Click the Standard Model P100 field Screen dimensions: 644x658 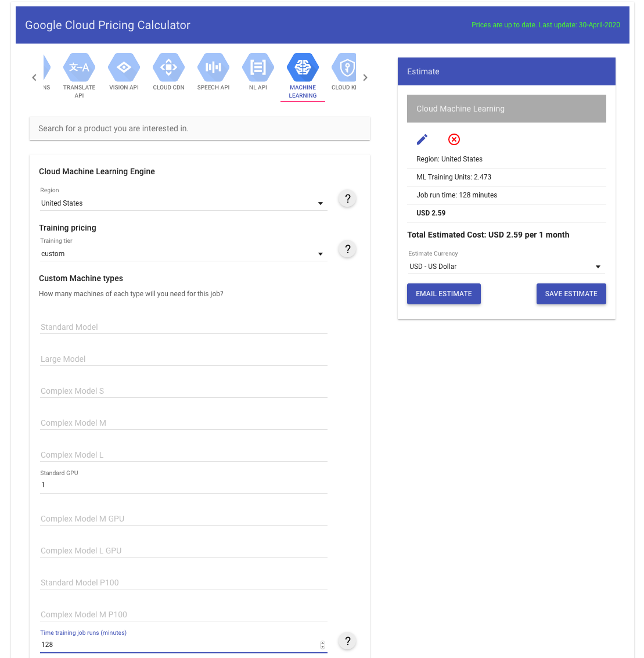coord(184,583)
